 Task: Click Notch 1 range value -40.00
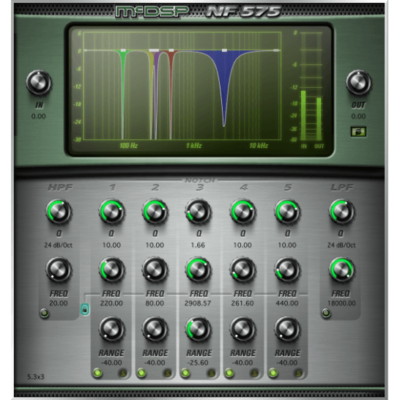click(111, 363)
